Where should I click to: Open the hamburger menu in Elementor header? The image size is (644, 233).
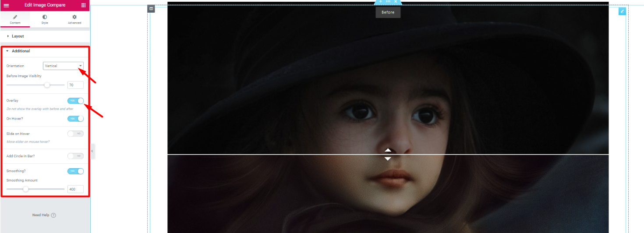tap(6, 5)
